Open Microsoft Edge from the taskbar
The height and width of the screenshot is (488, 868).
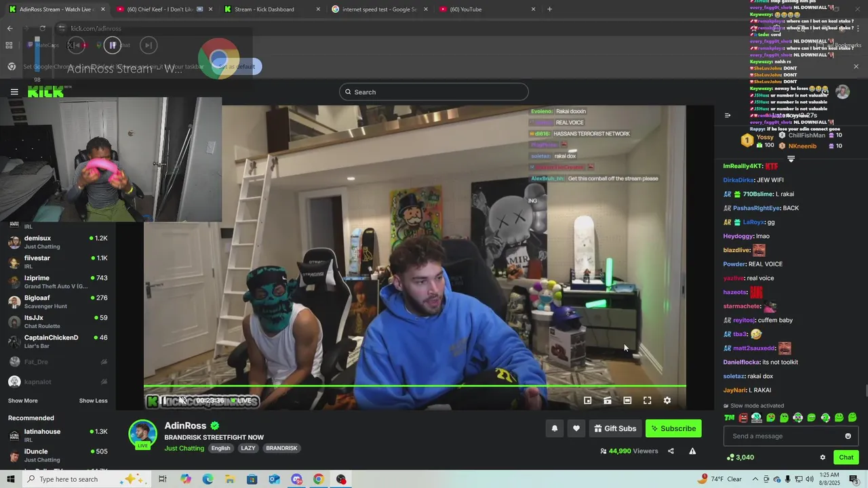click(x=208, y=479)
